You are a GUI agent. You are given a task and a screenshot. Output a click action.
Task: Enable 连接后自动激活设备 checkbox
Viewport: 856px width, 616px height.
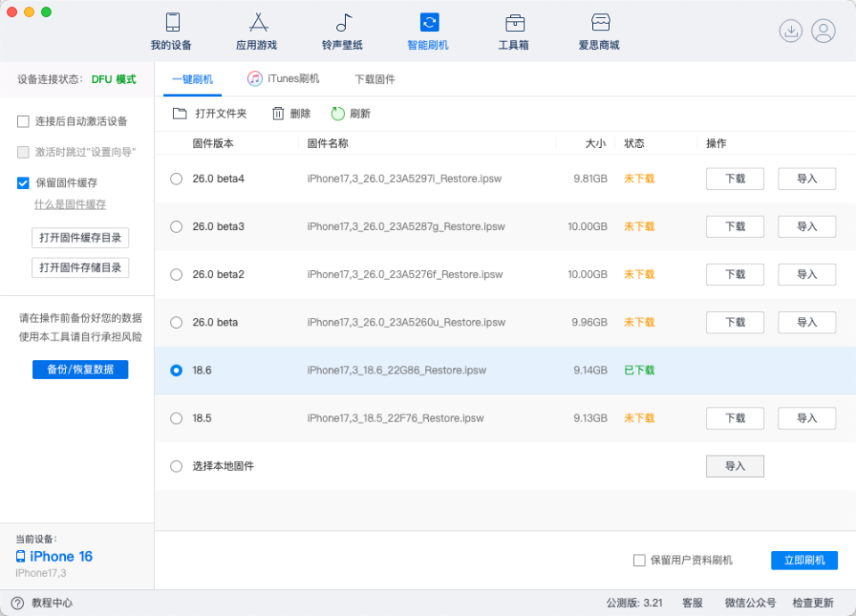click(23, 121)
